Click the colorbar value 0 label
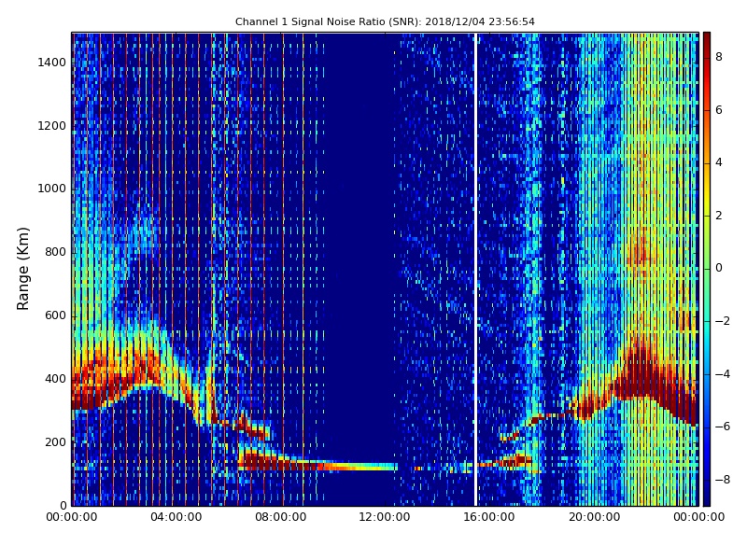Image resolution: width=747 pixels, height=560 pixels. click(719, 268)
